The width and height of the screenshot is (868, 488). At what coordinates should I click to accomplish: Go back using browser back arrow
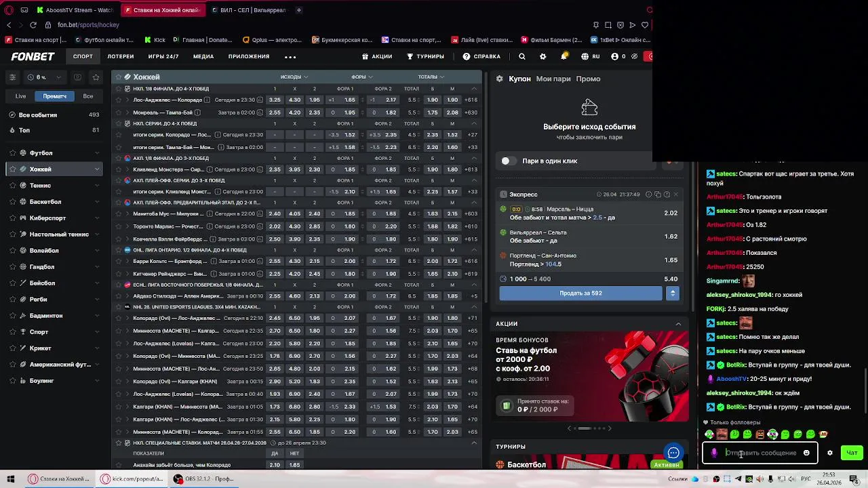point(9,25)
